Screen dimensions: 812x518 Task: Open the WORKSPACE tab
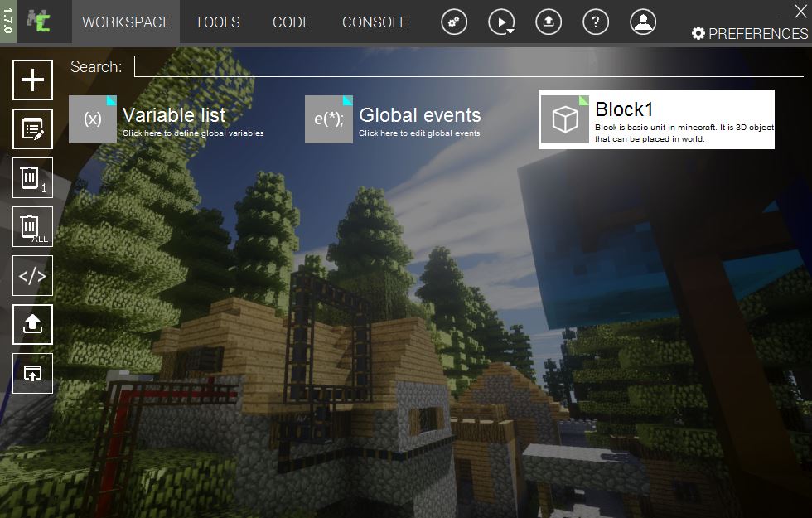[126, 22]
